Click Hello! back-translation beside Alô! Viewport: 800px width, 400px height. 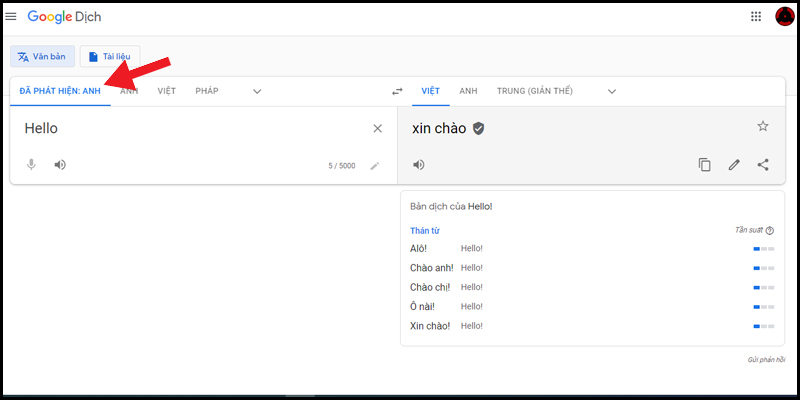pos(472,248)
